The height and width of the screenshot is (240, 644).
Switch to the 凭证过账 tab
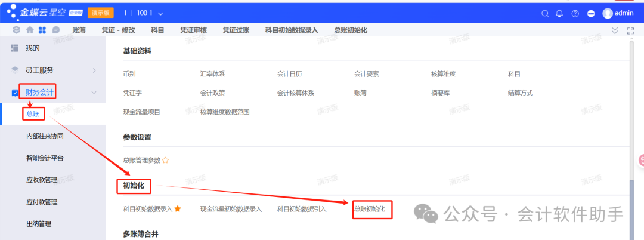tap(236, 30)
